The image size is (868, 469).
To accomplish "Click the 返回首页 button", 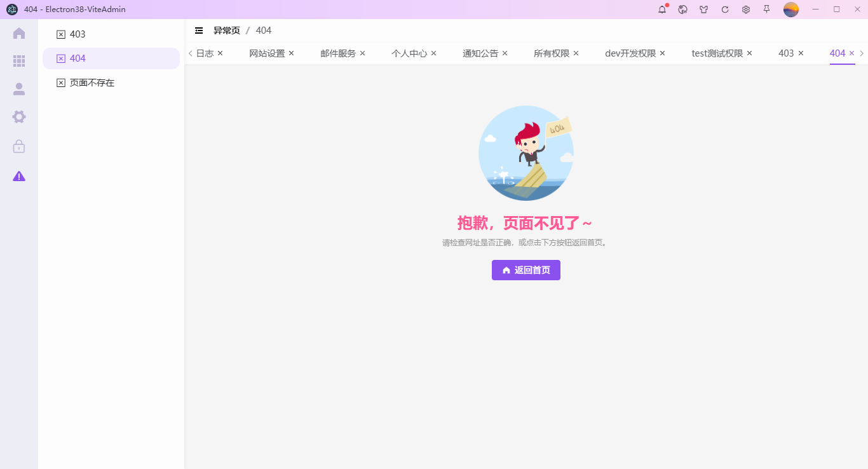I will [526, 270].
